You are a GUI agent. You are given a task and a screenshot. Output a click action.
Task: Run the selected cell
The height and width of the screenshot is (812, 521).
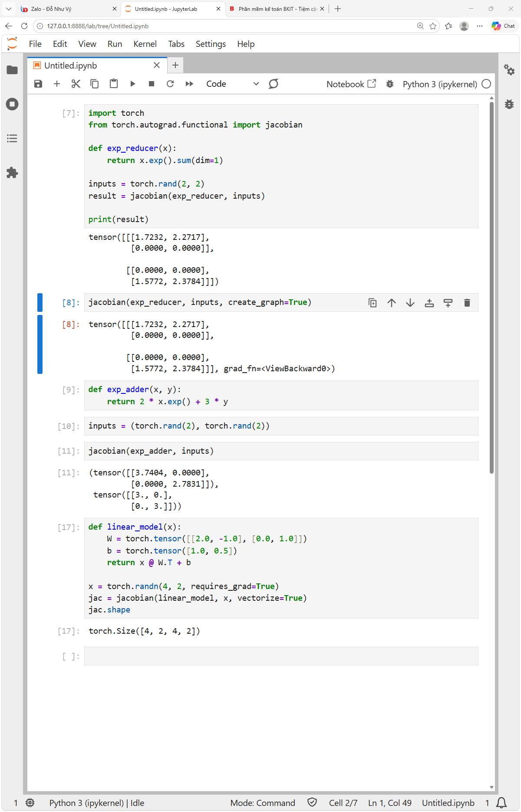(133, 84)
